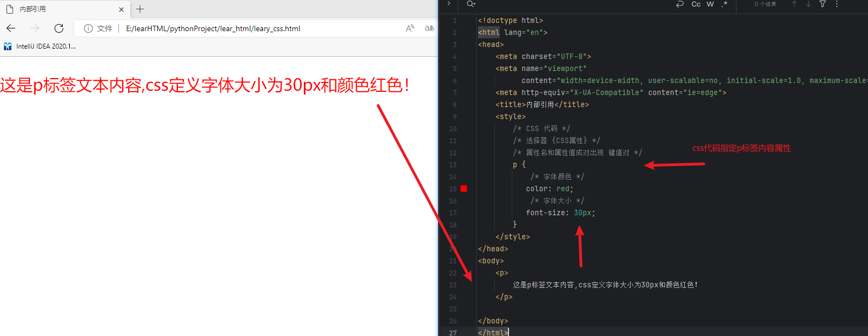Click the '</head>' closing tag
The width and height of the screenshot is (868, 336).
pos(493,249)
